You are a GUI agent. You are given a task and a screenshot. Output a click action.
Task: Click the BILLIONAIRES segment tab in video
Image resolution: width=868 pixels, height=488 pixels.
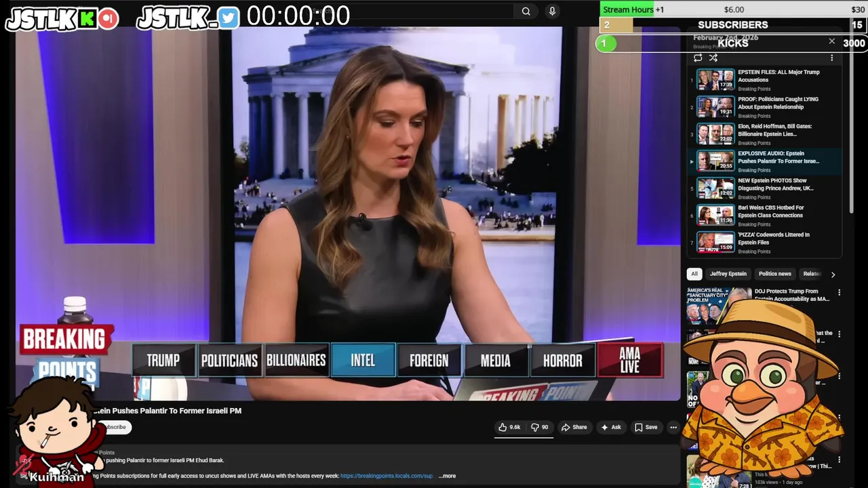click(x=296, y=360)
